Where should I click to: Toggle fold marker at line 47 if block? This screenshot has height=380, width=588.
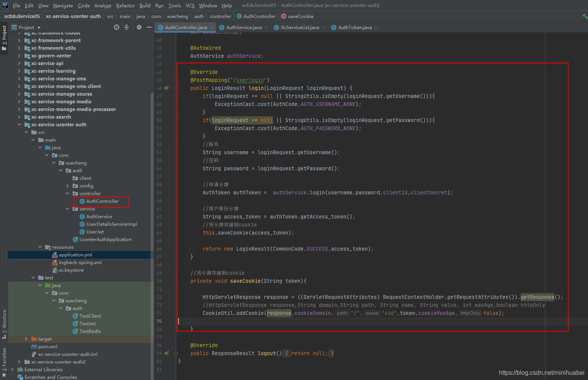pos(176,96)
